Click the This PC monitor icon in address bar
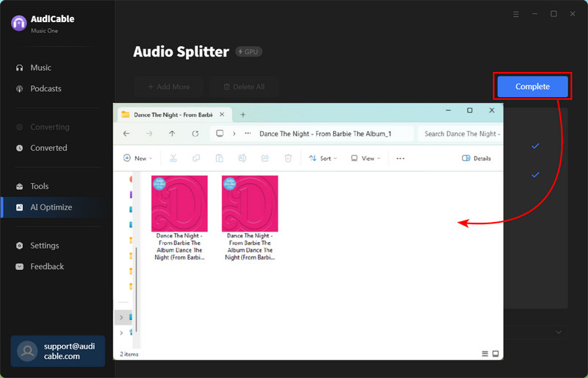Viewport: 588px width, 378px height. pyautogui.click(x=220, y=134)
